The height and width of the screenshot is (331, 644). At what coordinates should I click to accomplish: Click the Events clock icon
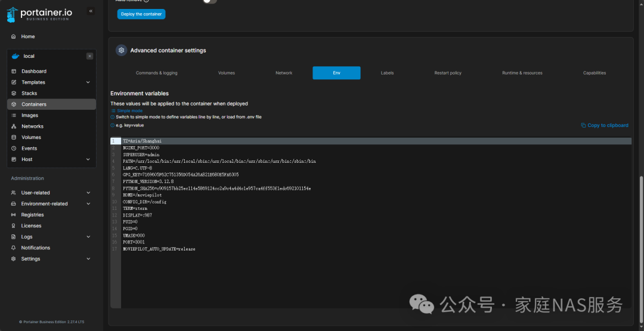[14, 149]
